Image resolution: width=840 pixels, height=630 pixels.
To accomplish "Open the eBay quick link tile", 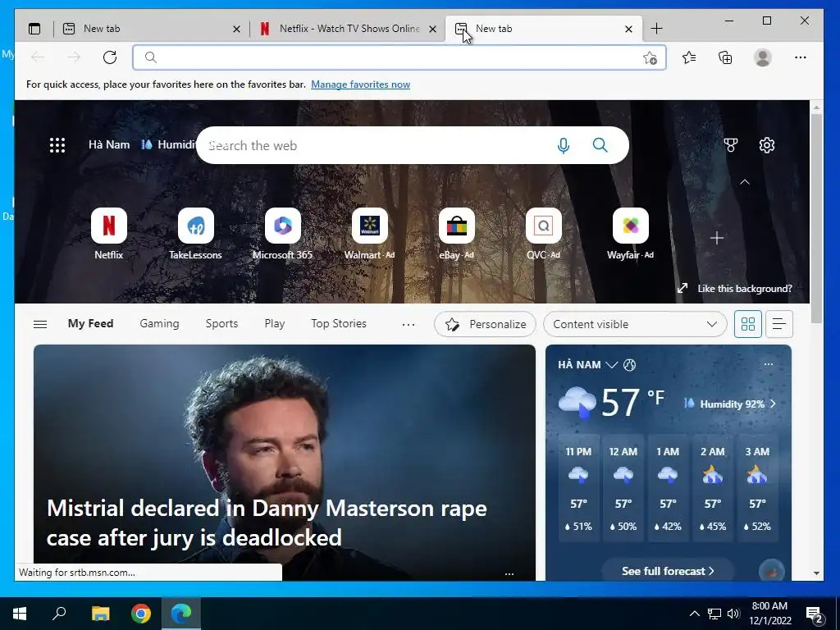I will (x=456, y=234).
